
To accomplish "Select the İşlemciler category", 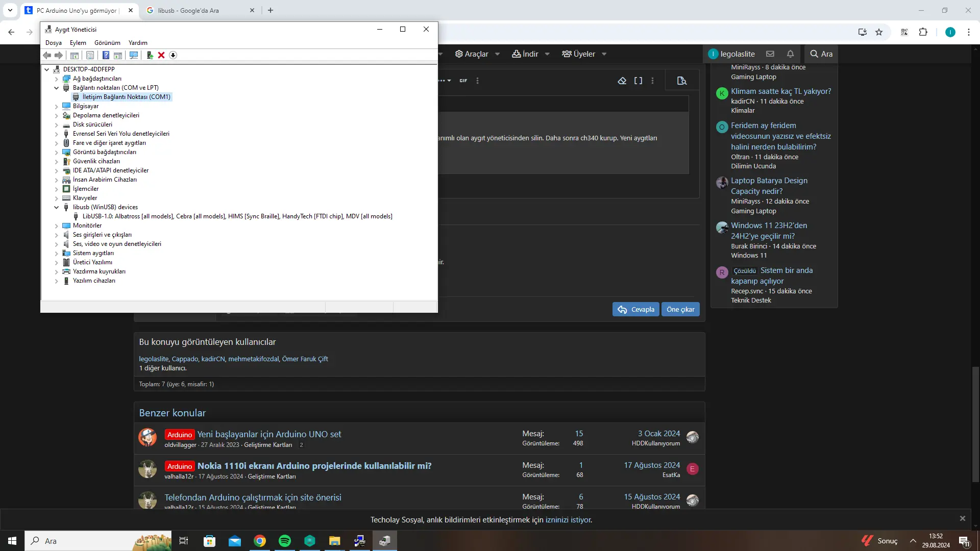I will click(86, 189).
